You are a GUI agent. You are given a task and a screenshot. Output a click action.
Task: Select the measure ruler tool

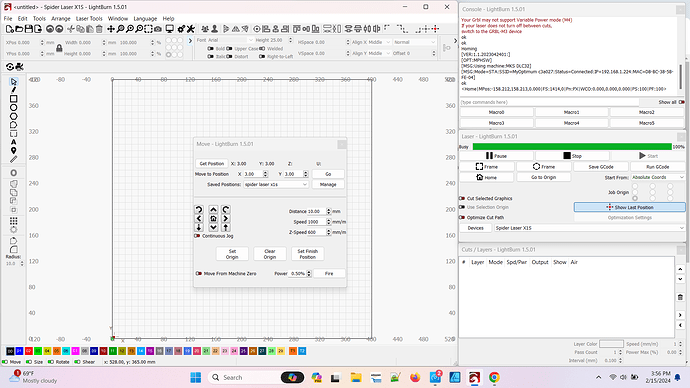[14, 159]
